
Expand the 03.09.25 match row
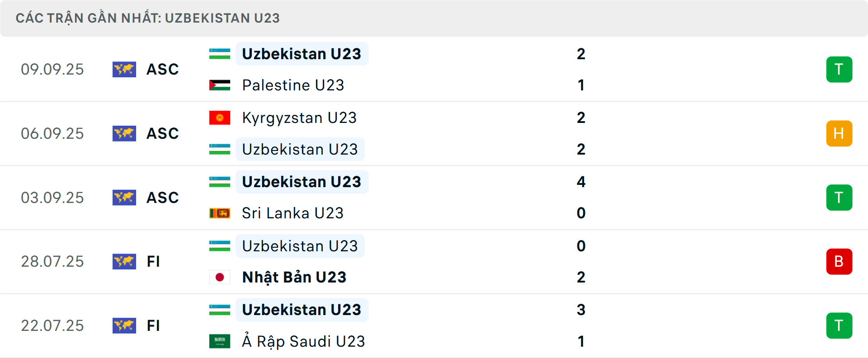(434, 198)
